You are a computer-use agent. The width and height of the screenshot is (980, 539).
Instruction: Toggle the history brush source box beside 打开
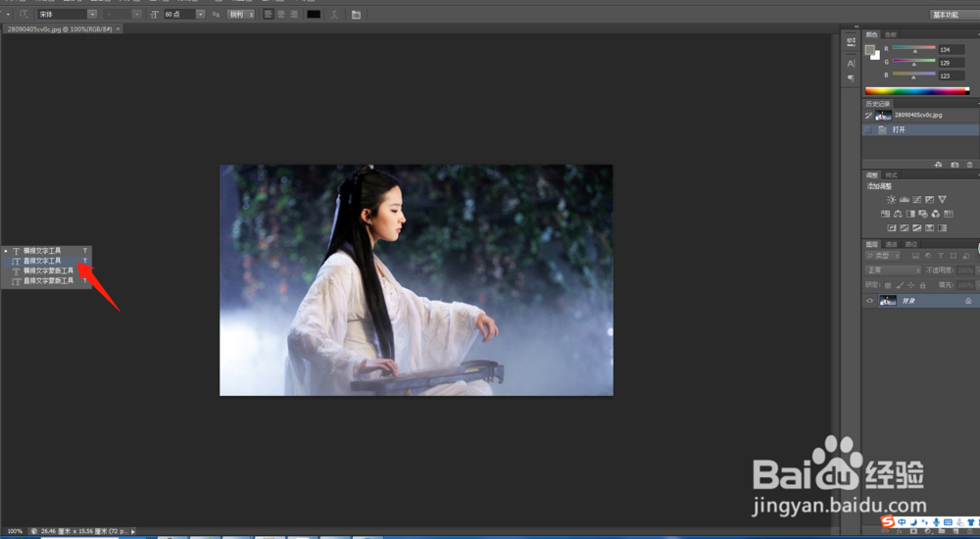point(868,130)
